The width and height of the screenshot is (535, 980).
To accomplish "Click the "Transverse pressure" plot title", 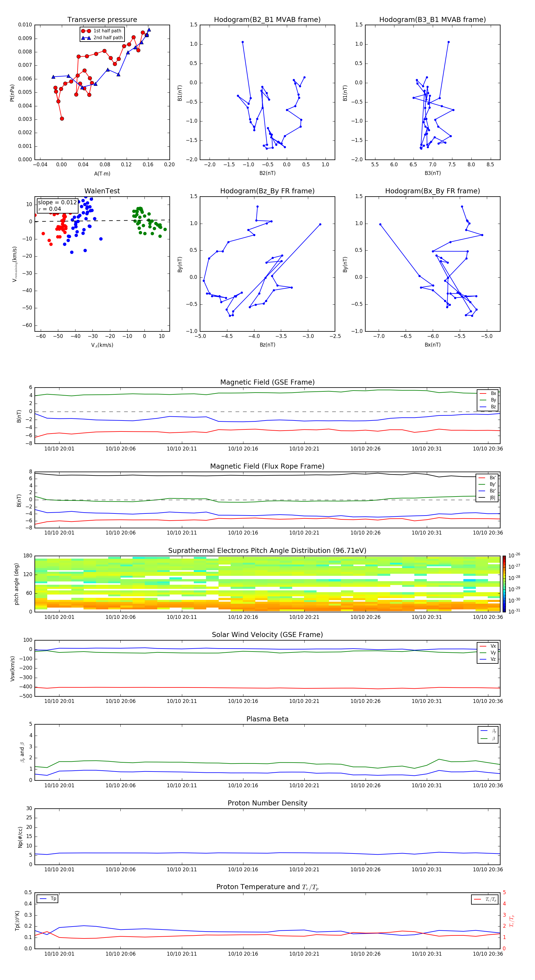I will point(102,20).
